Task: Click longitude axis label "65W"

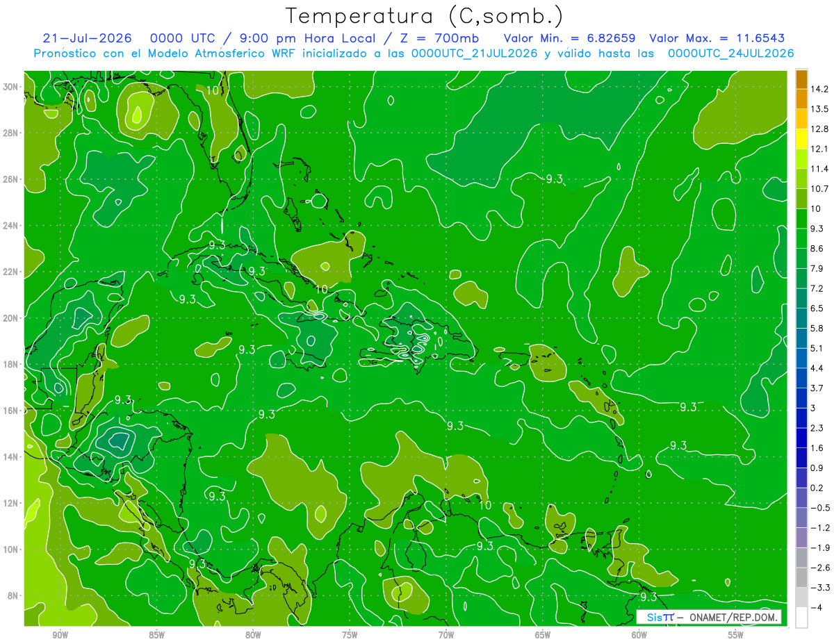Action: coord(543,635)
